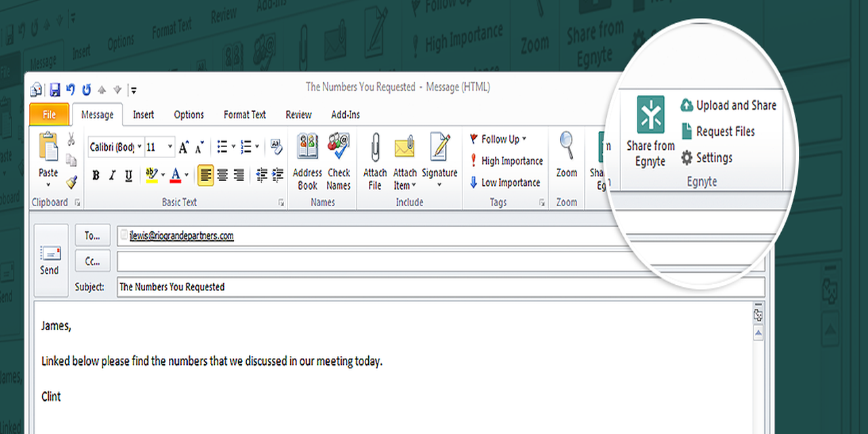This screenshot has width=868, height=434.
Task: Open the File menu
Action: [x=49, y=115]
